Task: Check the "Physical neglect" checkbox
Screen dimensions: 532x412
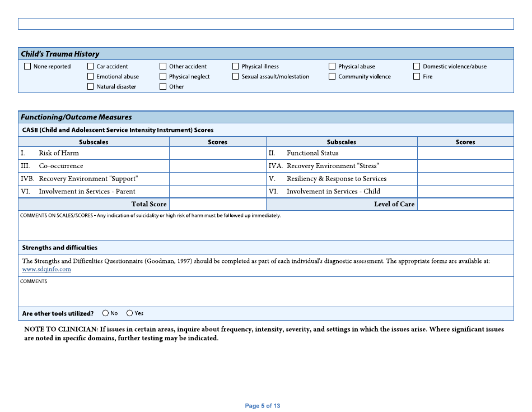Action: coord(163,76)
